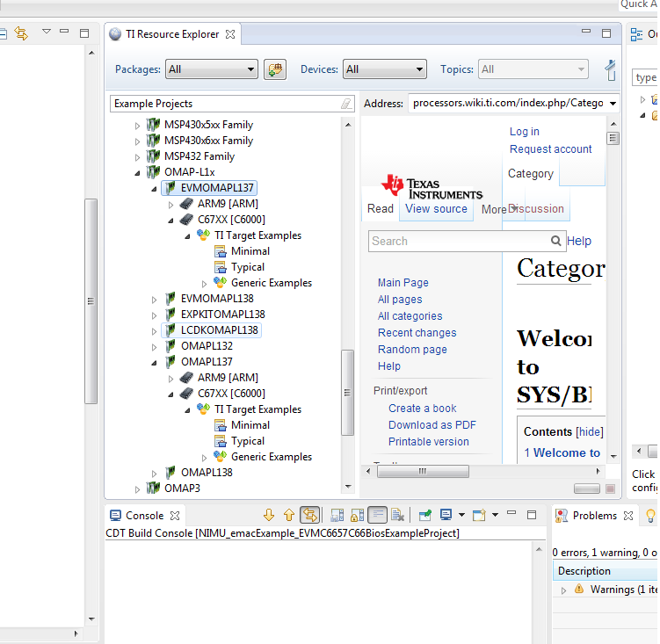The height and width of the screenshot is (644, 660).
Task: Click the Clear Console icon
Action: point(397,515)
